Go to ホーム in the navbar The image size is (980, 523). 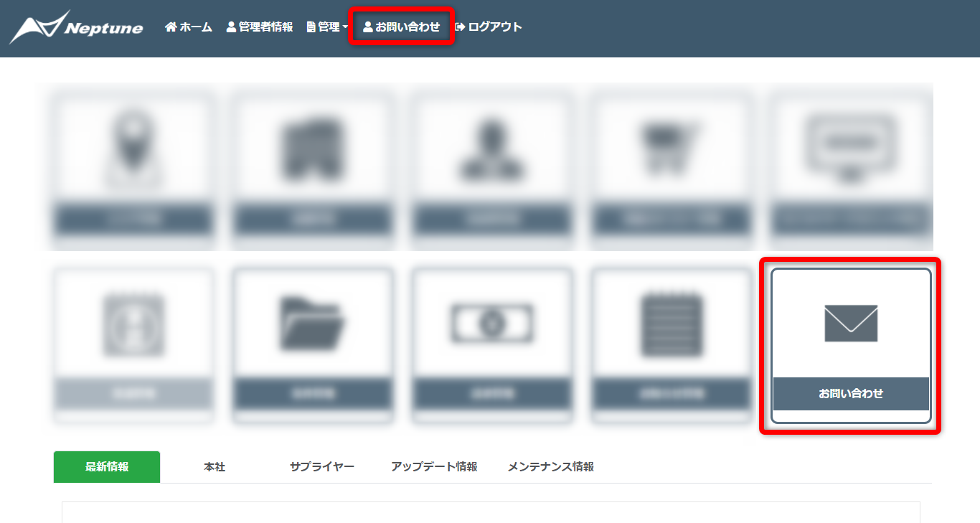click(189, 27)
